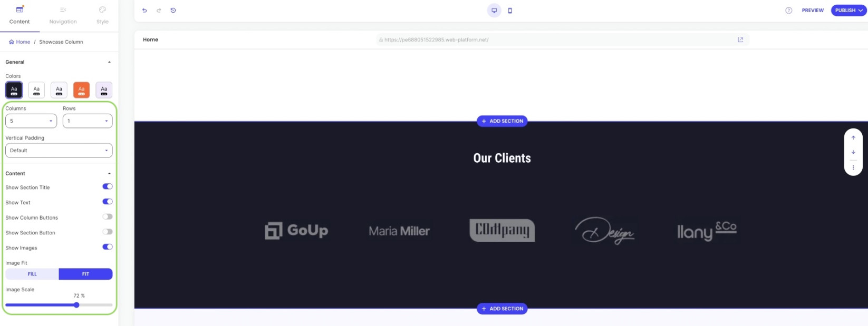
Task: Select the light lavender color scheme swatch
Action: [104, 90]
